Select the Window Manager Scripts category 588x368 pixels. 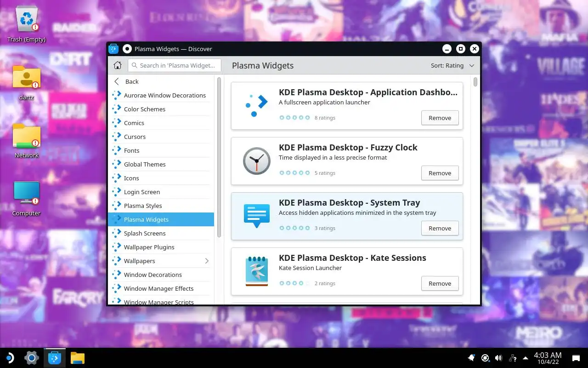(x=161, y=301)
